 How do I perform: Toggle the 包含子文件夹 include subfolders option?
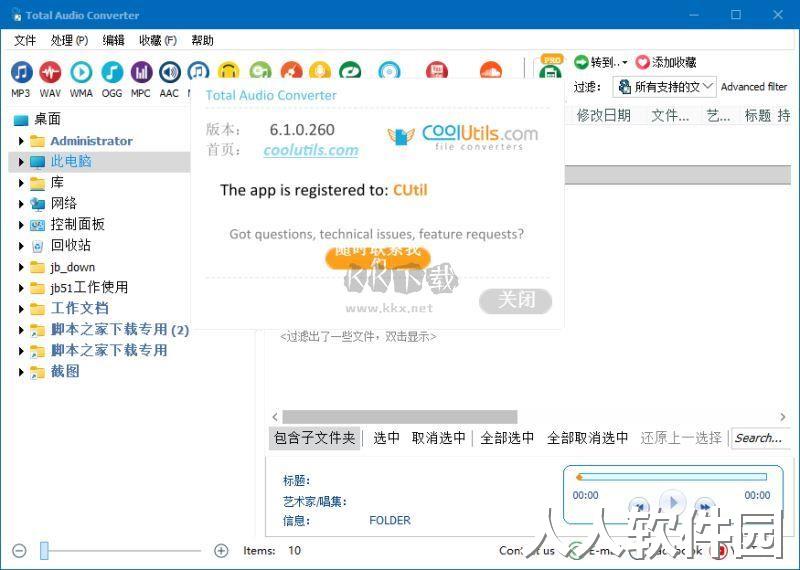coord(314,438)
